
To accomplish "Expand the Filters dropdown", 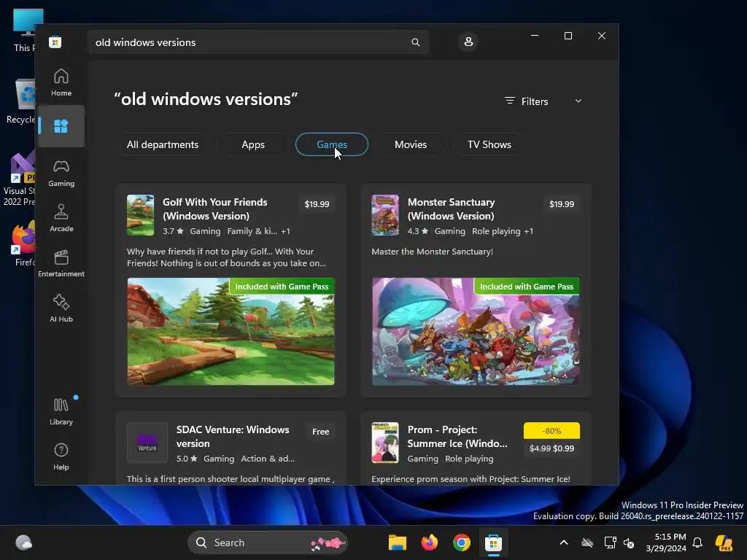I will (543, 101).
